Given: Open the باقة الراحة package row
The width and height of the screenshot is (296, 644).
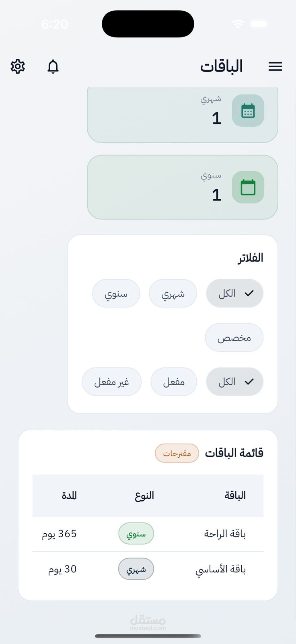Looking at the screenshot, I should pos(225,534).
